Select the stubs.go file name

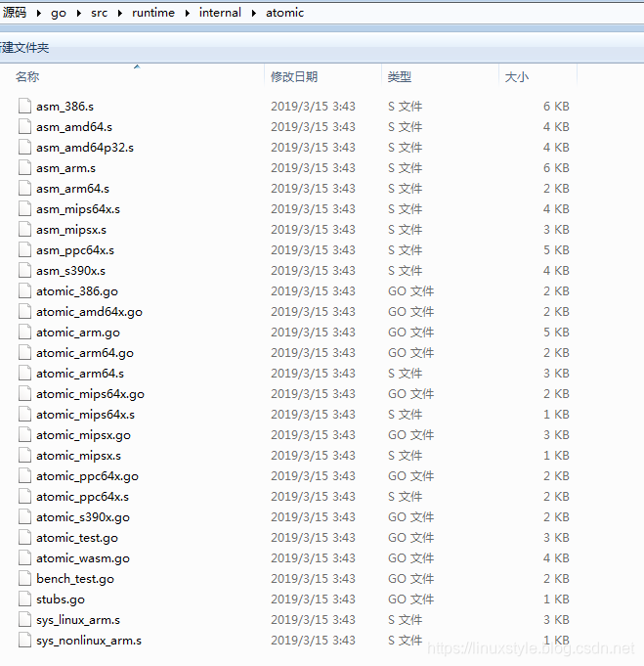tap(61, 599)
